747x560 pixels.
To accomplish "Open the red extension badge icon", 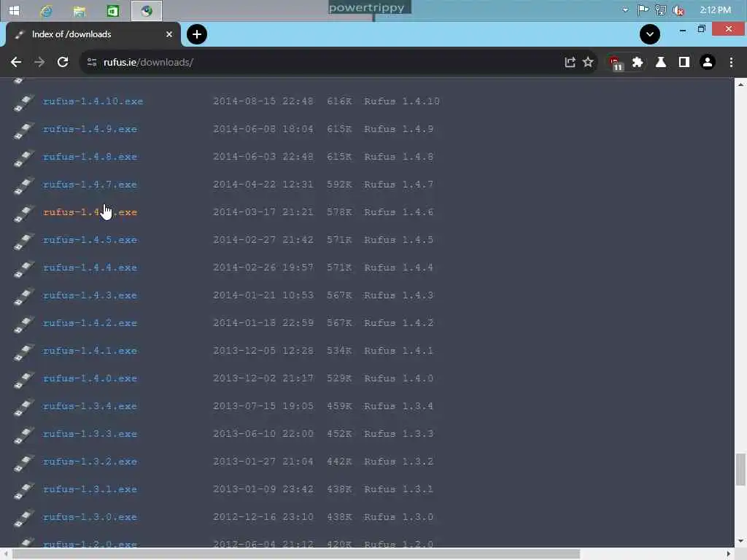I will tap(616, 63).
